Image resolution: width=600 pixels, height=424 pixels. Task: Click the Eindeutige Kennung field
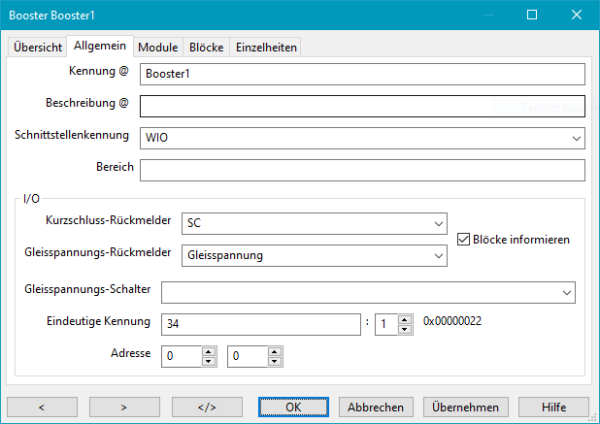pos(258,324)
